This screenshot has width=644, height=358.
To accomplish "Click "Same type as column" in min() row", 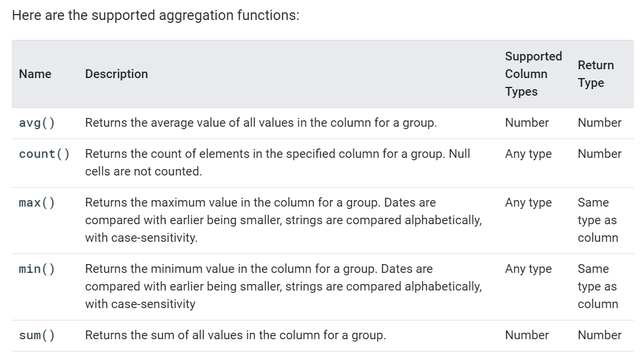I will pyautogui.click(x=598, y=286).
